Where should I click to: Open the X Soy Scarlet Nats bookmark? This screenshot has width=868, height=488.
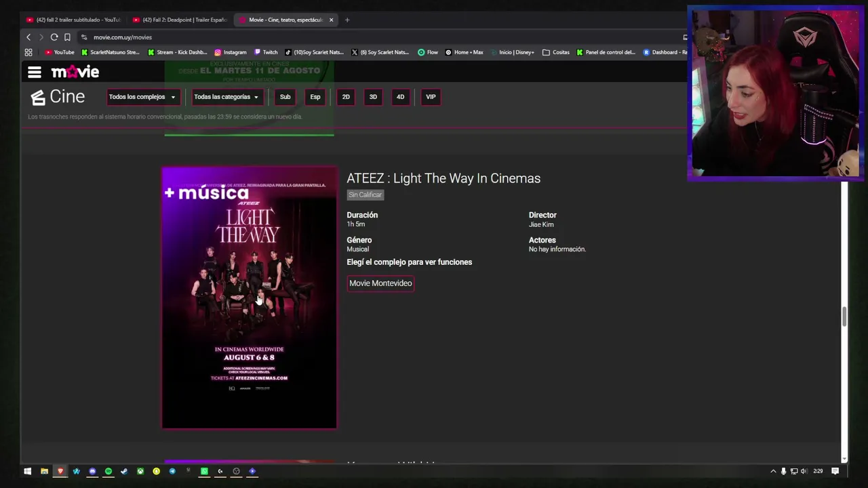(x=380, y=52)
